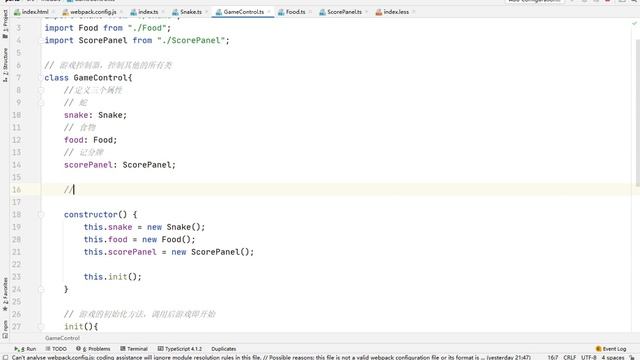Close the index.ts tab
640x360 pixels.
163,12
